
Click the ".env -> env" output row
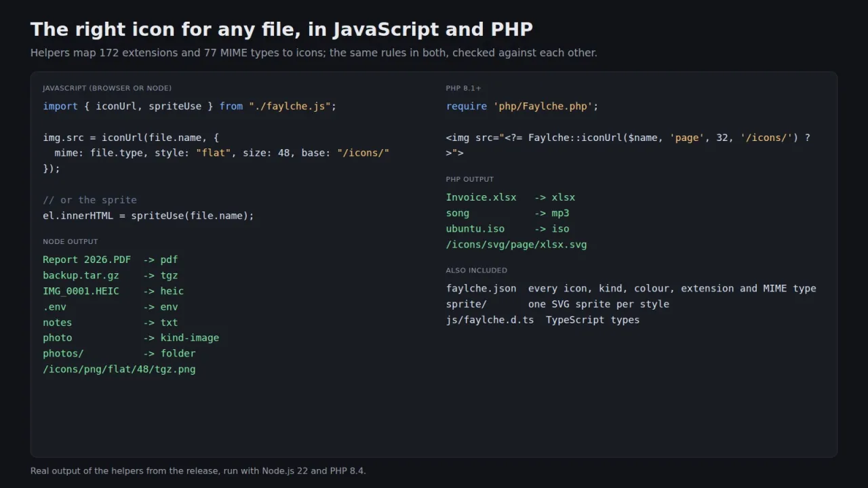pos(111,306)
